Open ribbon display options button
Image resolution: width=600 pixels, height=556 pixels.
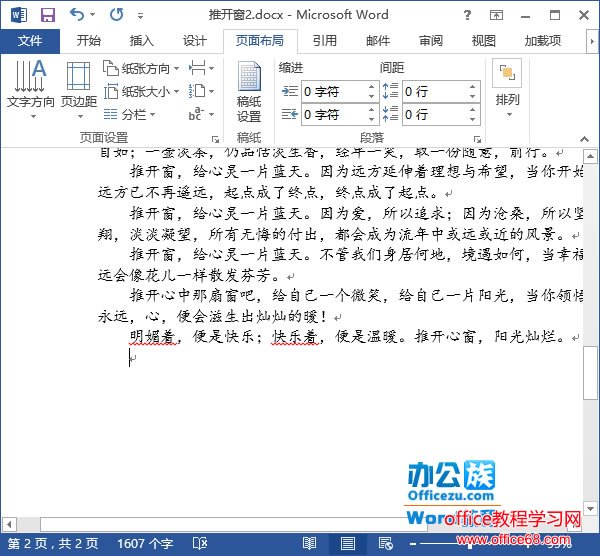[496, 15]
